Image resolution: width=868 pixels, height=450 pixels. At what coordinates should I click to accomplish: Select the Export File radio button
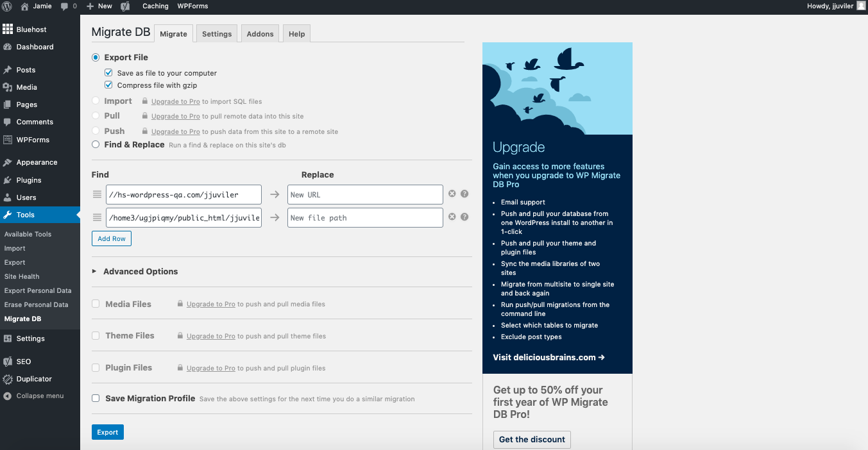point(96,57)
